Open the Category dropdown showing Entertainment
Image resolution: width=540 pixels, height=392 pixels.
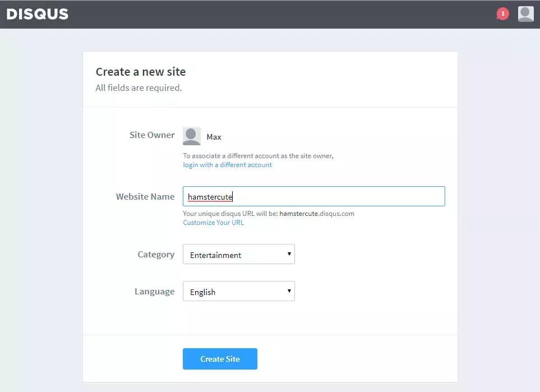(x=238, y=255)
